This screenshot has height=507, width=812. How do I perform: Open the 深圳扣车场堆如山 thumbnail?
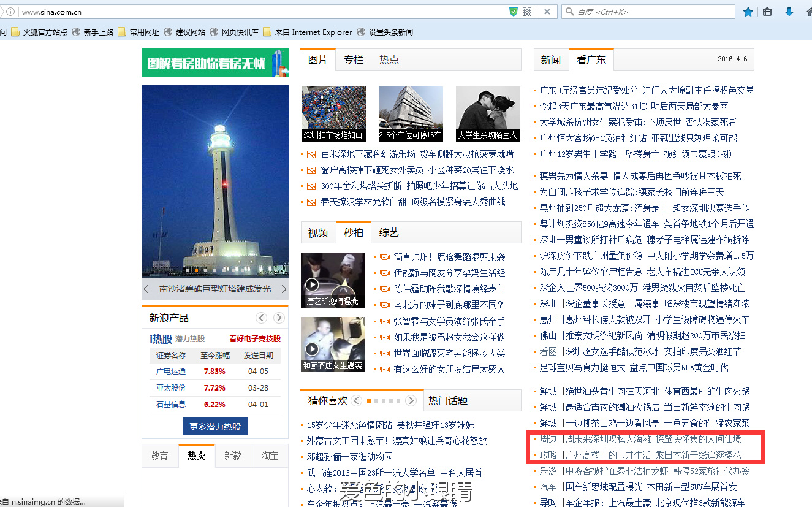(x=333, y=114)
